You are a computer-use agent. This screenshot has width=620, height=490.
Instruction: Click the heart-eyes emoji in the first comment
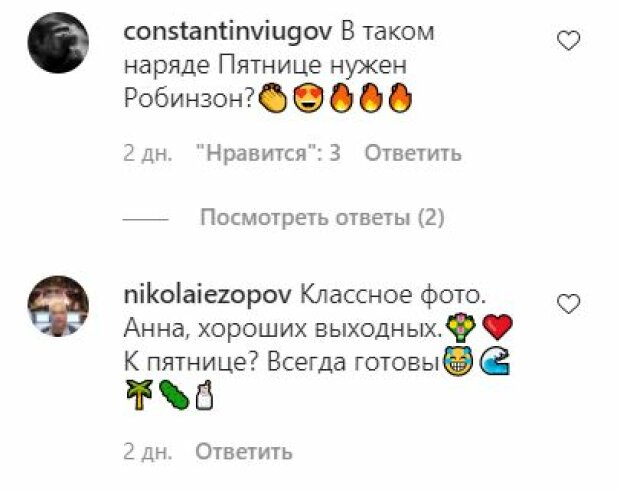(309, 98)
